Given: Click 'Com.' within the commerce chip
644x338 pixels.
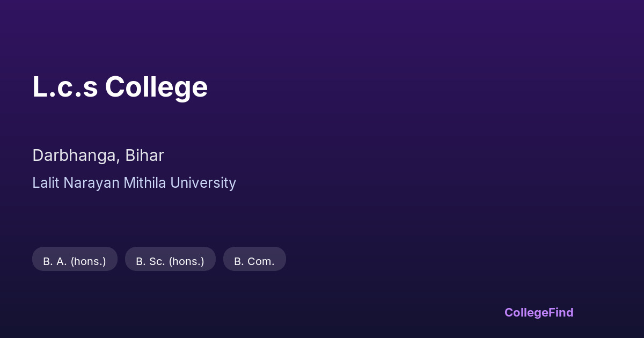Looking at the screenshot, I should [x=261, y=261].
